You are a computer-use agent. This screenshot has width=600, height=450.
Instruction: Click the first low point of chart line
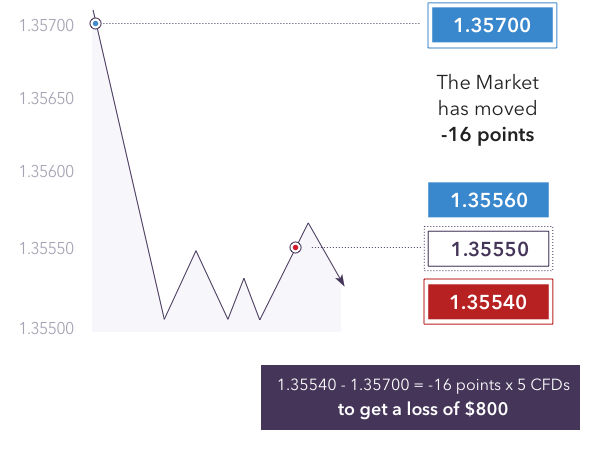164,318
